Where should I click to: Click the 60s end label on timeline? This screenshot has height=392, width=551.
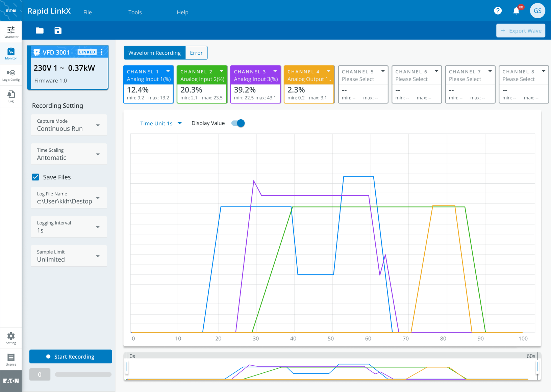(531, 356)
